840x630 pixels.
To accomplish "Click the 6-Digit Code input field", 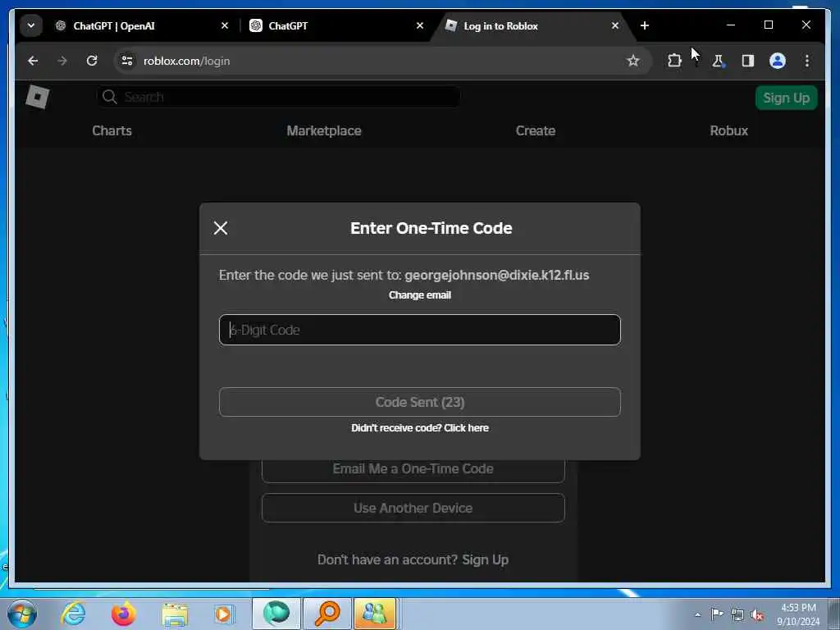I will click(x=419, y=330).
